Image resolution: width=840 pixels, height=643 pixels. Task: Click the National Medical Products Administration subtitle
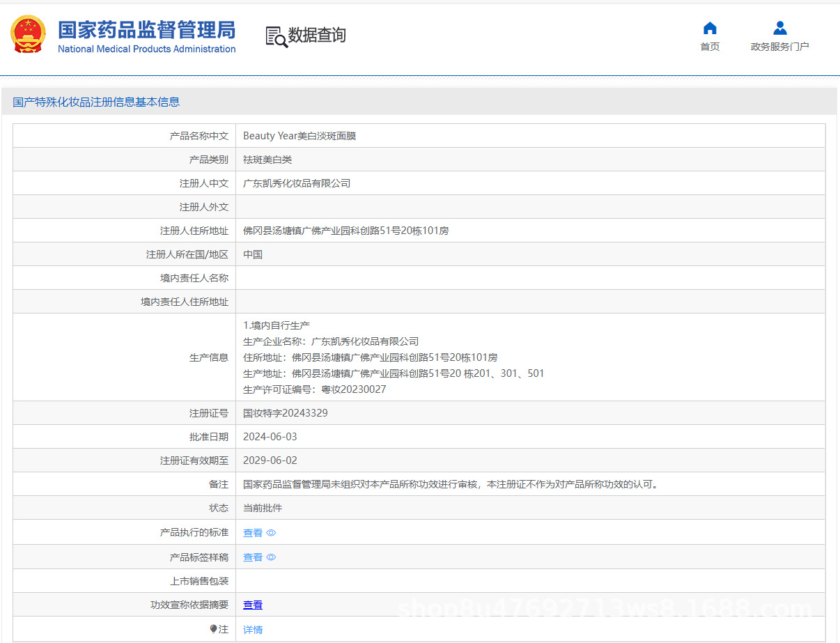click(146, 49)
